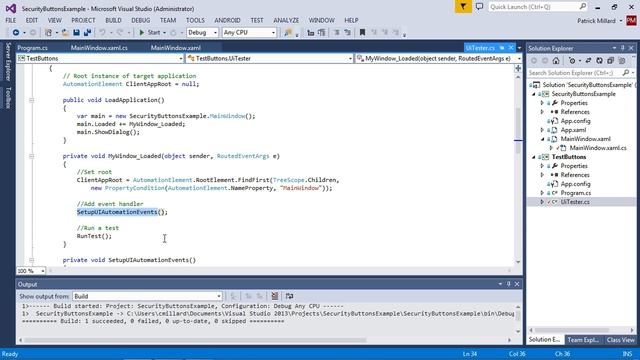Open the Debug configuration dropdown
This screenshot has height=360, width=640.
point(202,33)
